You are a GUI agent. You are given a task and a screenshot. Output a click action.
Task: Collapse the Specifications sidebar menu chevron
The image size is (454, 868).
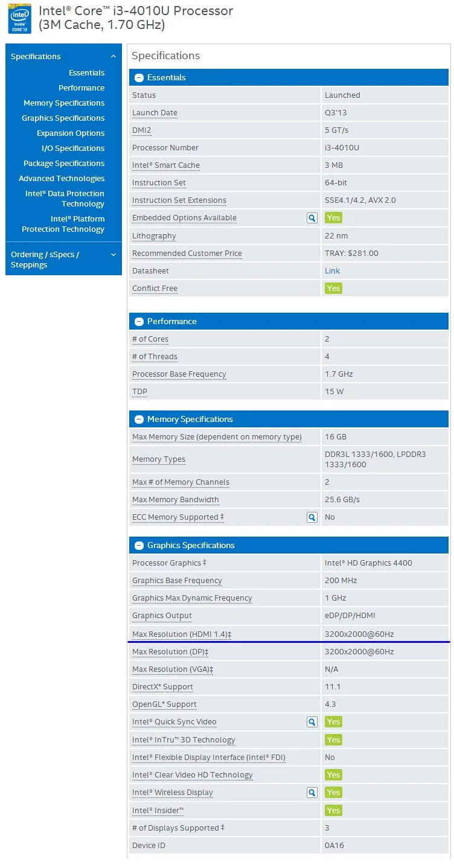113,57
